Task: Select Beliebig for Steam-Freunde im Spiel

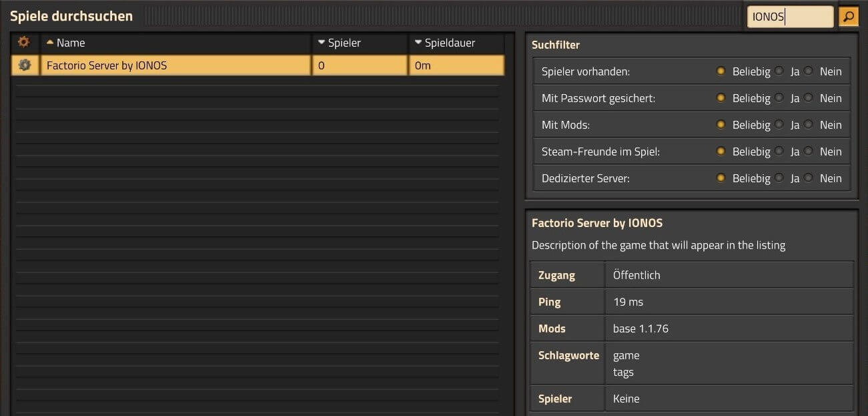Action: click(721, 152)
